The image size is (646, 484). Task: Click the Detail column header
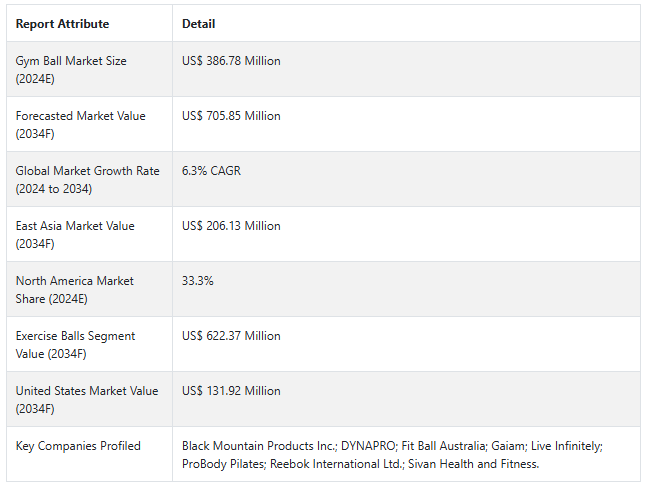pos(198,24)
